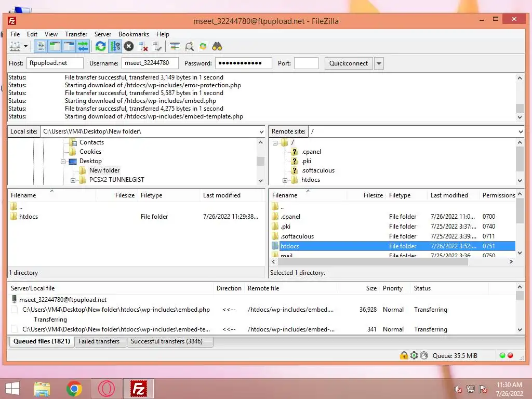Select .cpanel in remote tree
The width and height of the screenshot is (532, 399).
pyautogui.click(x=311, y=152)
